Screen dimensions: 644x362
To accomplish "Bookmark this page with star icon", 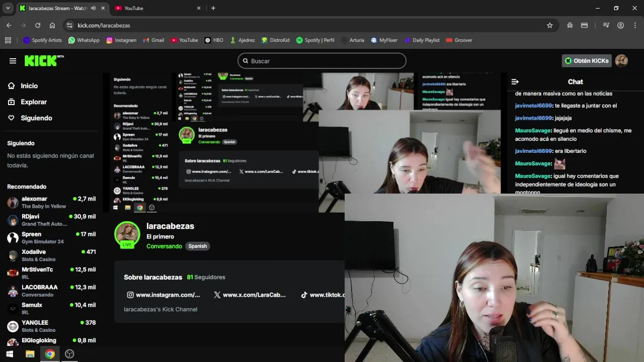I will [x=549, y=25].
